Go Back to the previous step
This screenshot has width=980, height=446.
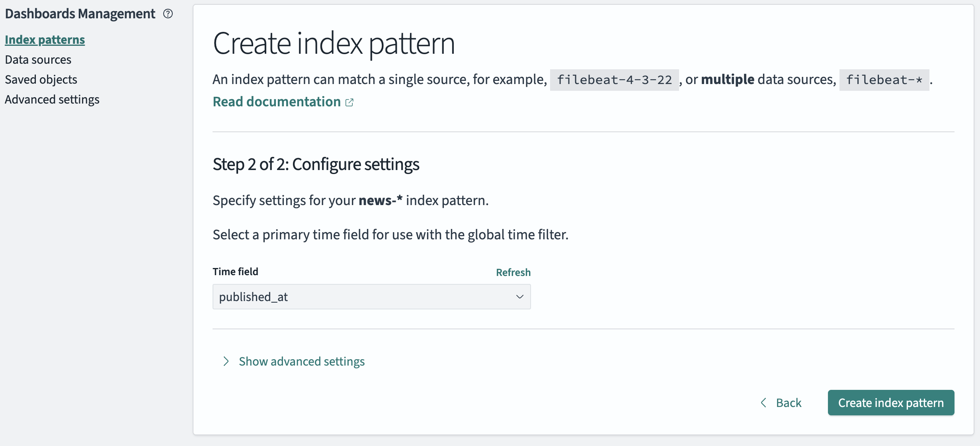click(x=788, y=403)
